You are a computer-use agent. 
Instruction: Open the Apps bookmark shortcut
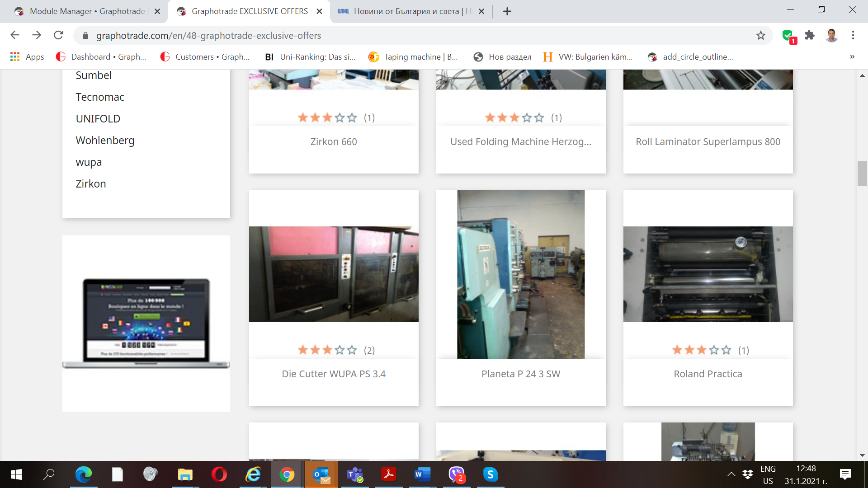coord(27,57)
